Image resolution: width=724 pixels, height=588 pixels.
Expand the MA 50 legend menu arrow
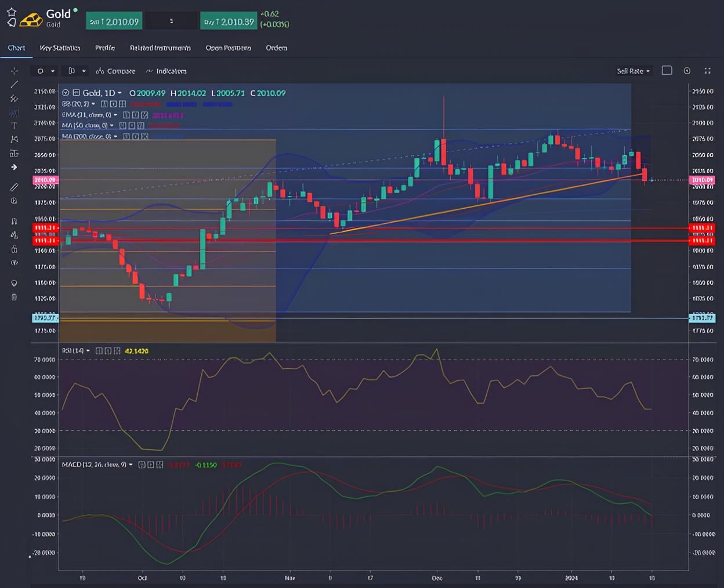click(112, 125)
